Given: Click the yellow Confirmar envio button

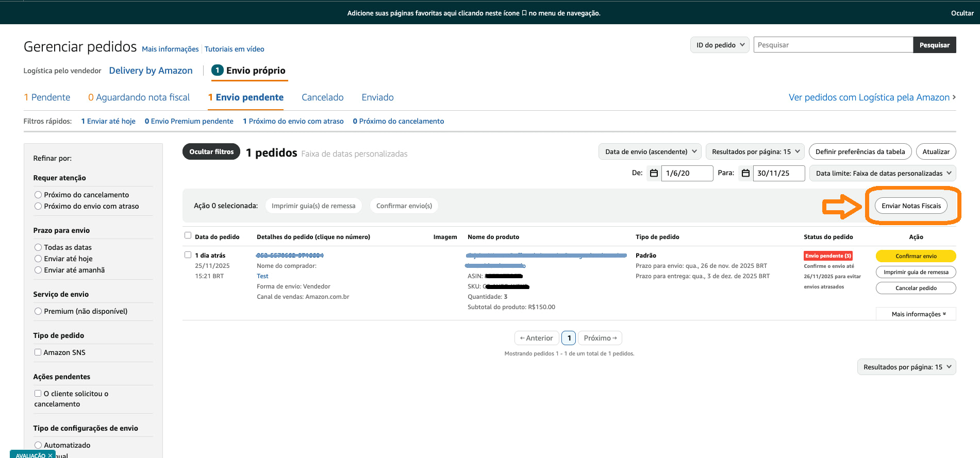Looking at the screenshot, I should (x=916, y=256).
